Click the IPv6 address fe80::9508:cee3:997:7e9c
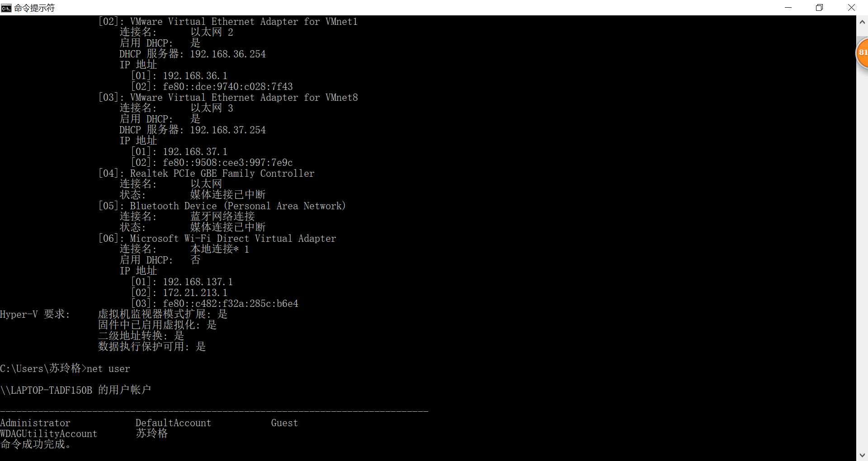The height and width of the screenshot is (461, 868). click(228, 163)
